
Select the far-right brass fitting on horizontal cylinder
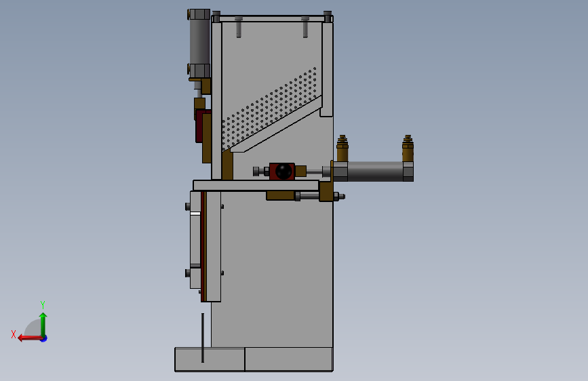(x=408, y=148)
